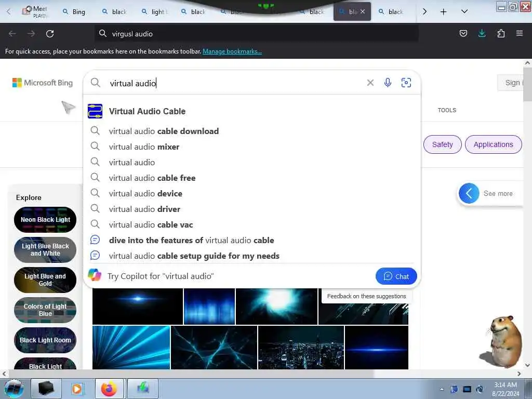Click the browser back arrow button

(x=12, y=34)
